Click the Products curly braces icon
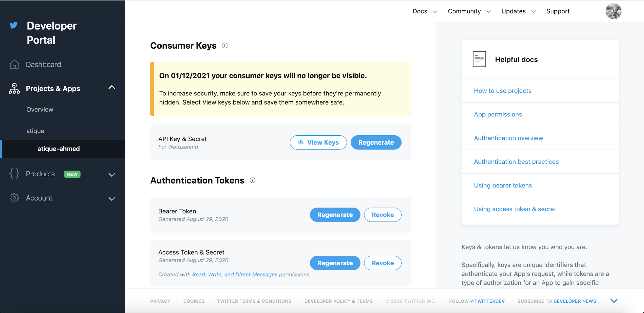Image resolution: width=644 pixels, height=313 pixels. click(14, 174)
